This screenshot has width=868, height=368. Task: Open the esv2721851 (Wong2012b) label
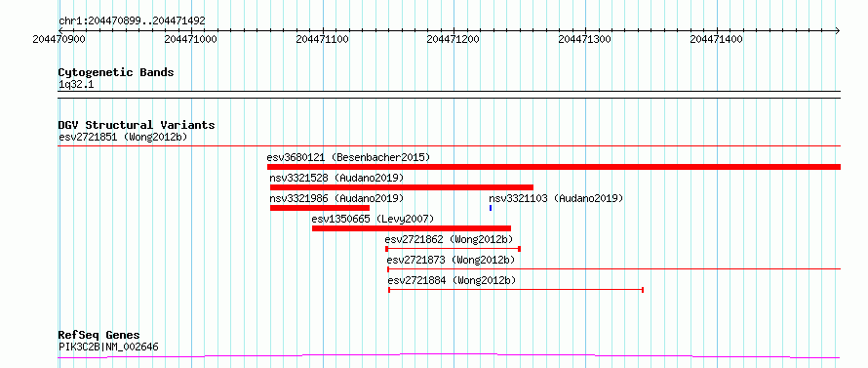[123, 137]
